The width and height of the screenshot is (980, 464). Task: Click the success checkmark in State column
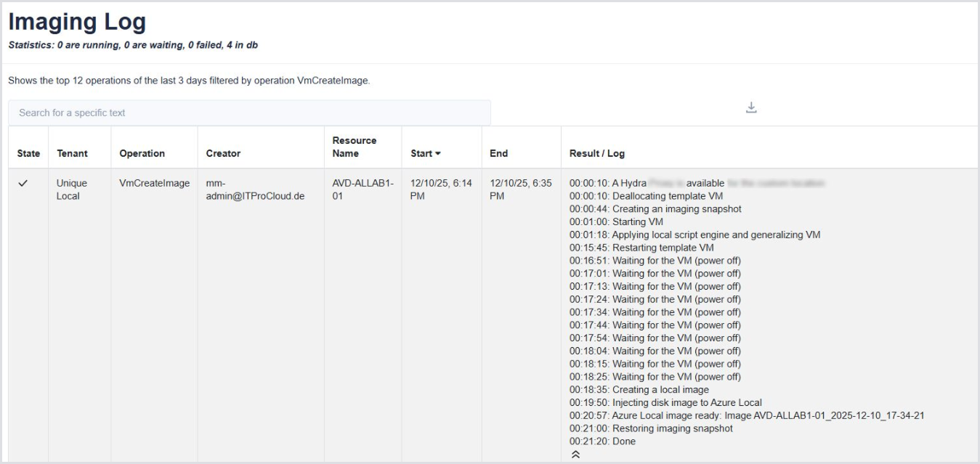coord(23,184)
